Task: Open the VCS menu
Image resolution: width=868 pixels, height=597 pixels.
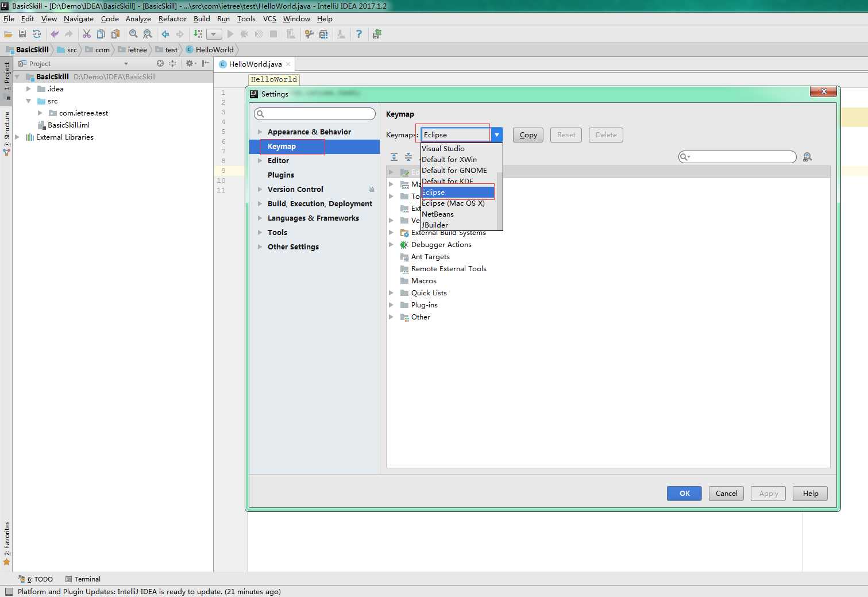Action: 269,19
